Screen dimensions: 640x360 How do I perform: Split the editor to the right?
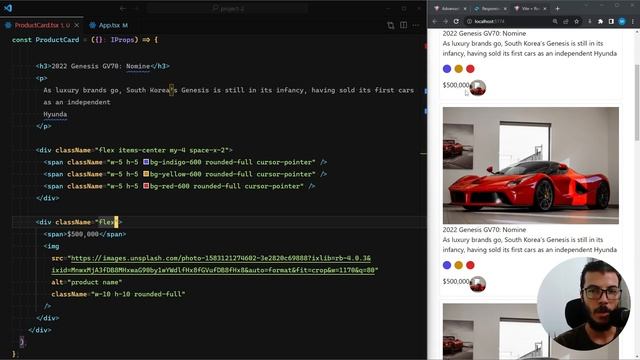pos(403,25)
